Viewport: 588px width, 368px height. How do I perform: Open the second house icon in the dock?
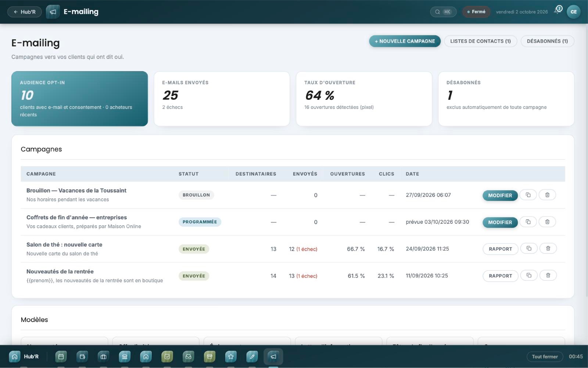click(146, 357)
